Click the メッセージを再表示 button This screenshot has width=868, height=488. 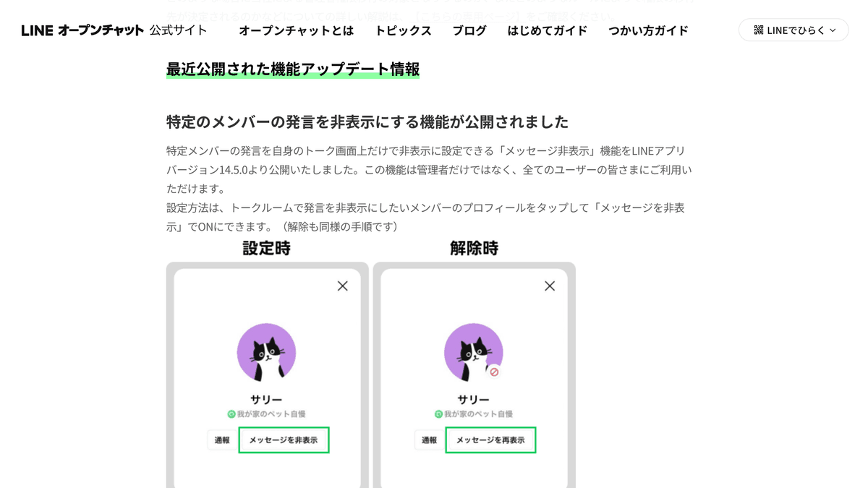click(x=490, y=440)
